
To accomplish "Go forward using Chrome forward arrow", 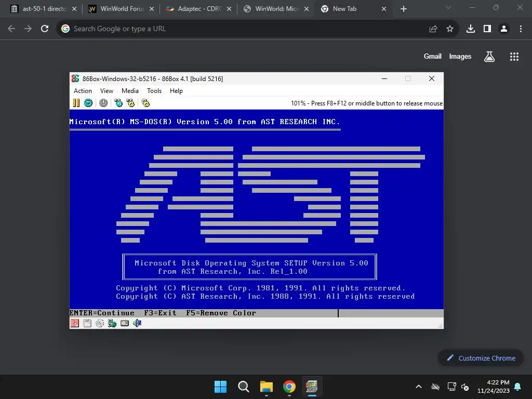I will (28, 29).
